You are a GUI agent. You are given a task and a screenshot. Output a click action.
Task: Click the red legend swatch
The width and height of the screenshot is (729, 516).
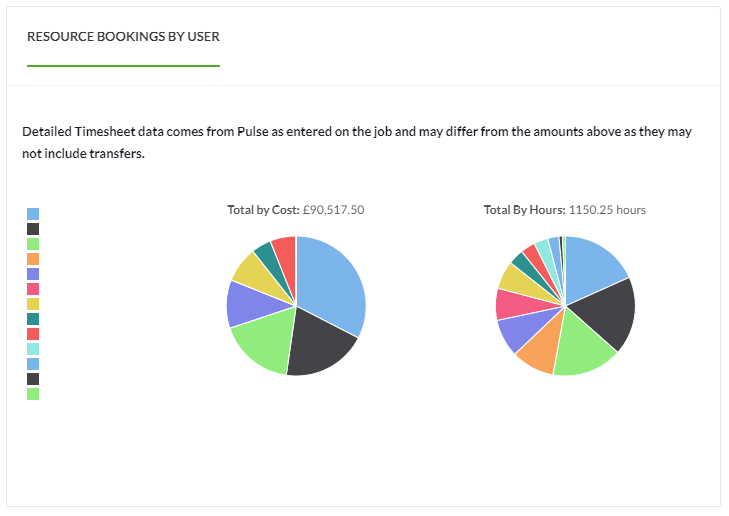(33, 334)
